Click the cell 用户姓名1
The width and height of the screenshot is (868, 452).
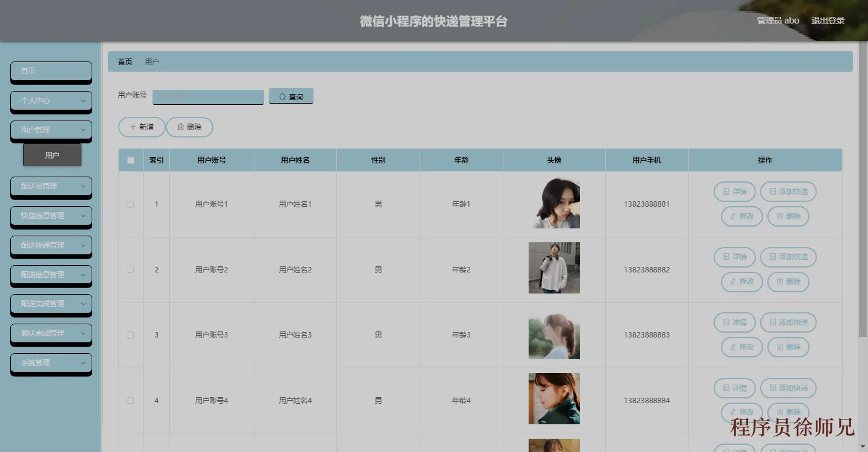(295, 204)
